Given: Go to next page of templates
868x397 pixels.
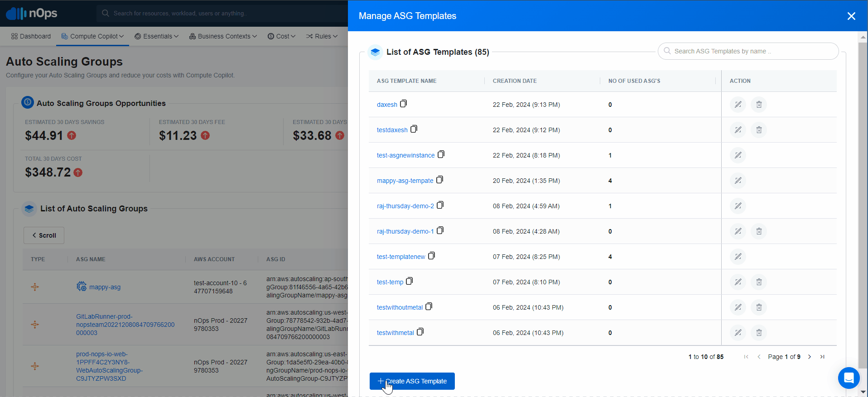Looking at the screenshot, I should (810, 357).
